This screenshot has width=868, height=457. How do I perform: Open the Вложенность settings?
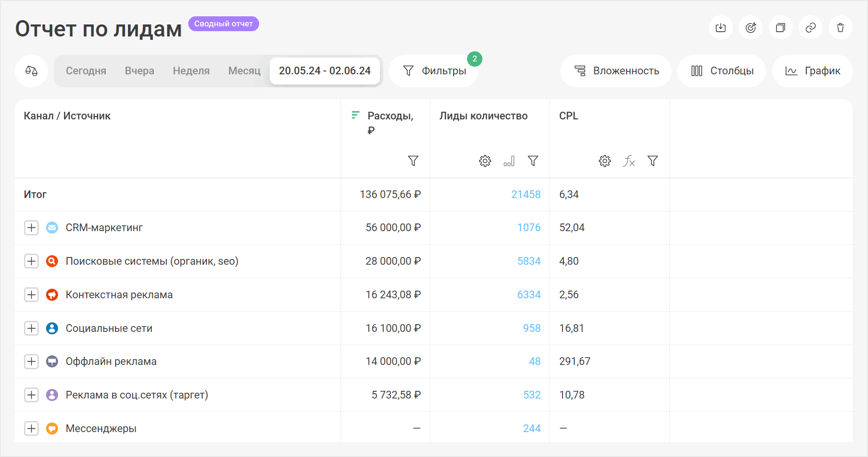(x=616, y=71)
